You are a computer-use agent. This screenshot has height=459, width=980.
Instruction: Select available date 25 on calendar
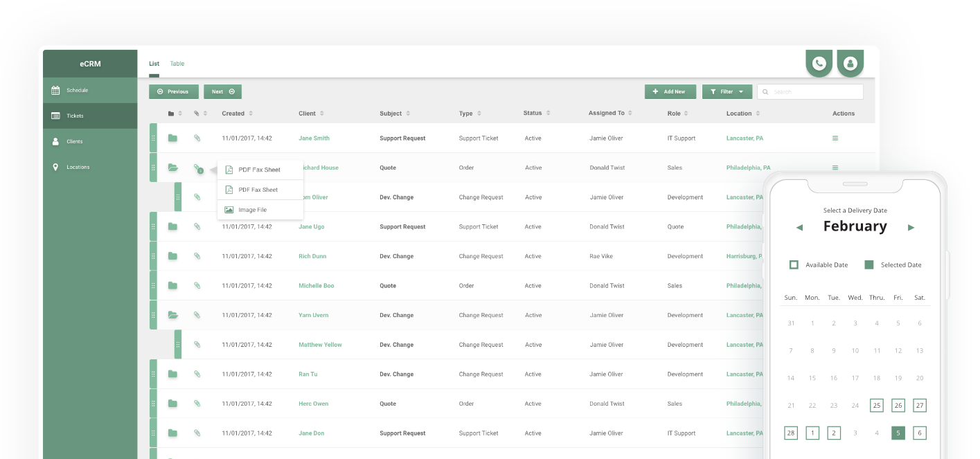[x=877, y=406]
